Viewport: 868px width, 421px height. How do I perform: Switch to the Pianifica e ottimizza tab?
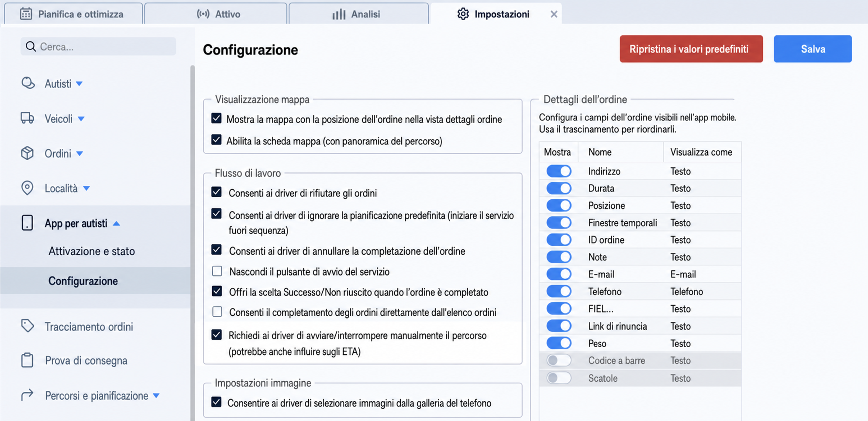tap(73, 14)
